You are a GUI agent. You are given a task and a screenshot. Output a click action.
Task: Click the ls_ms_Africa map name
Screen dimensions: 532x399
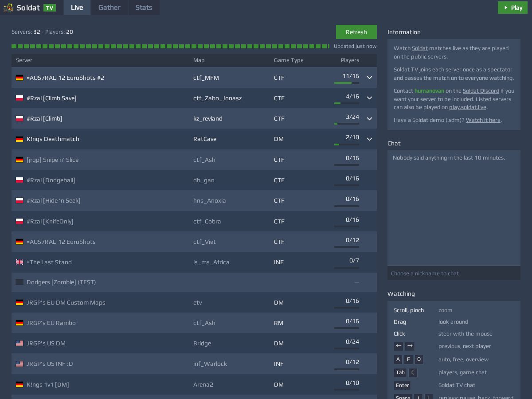tap(211, 262)
